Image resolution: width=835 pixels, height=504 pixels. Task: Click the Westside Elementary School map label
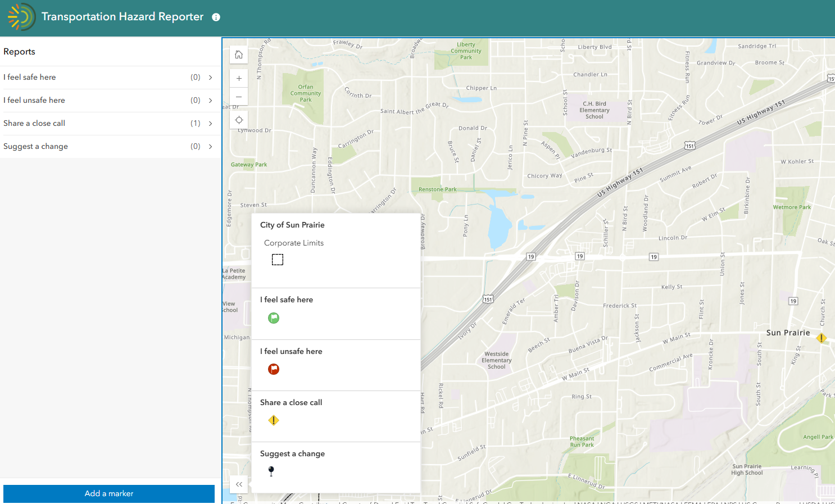[497, 361]
